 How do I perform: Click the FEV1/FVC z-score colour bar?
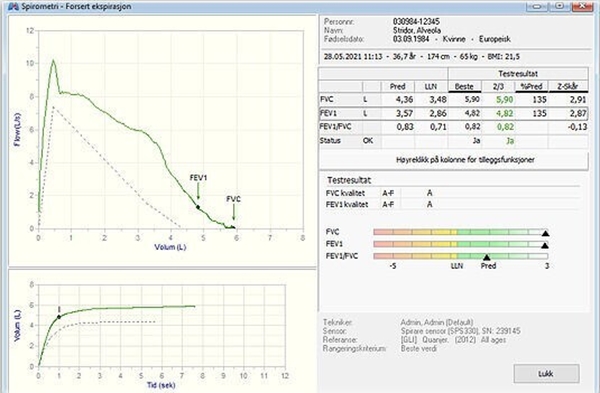click(x=461, y=256)
